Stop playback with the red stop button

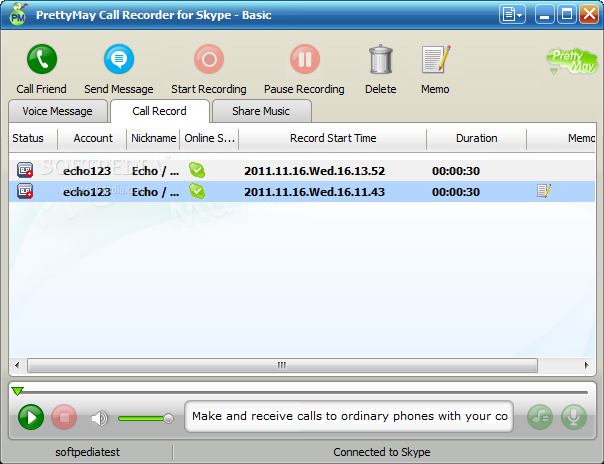64,417
